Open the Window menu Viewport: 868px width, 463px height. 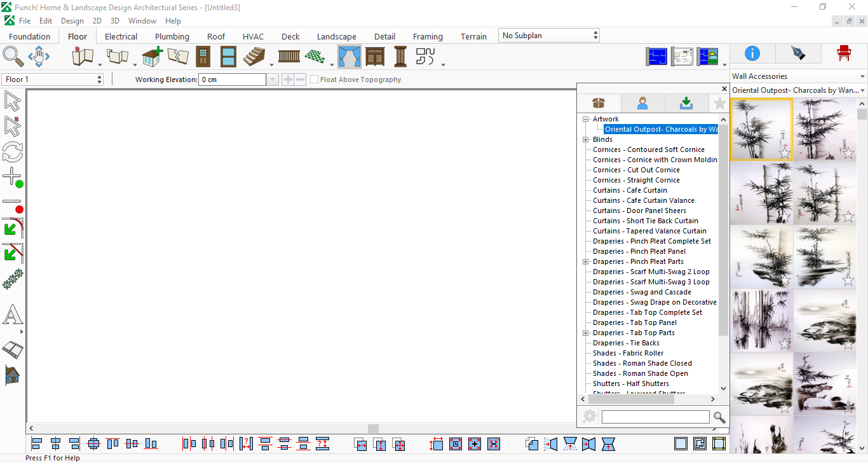pyautogui.click(x=142, y=21)
